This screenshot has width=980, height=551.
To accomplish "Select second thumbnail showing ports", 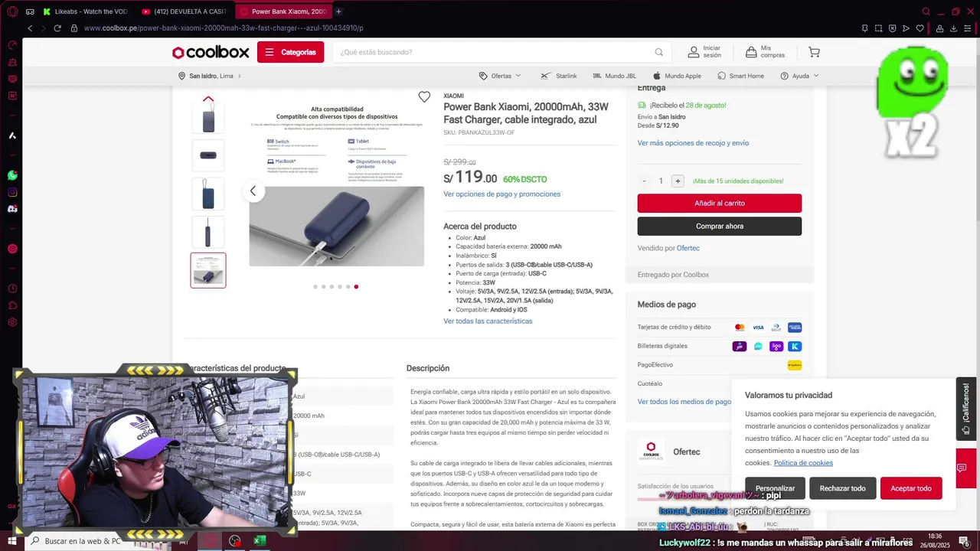I will pos(208,155).
